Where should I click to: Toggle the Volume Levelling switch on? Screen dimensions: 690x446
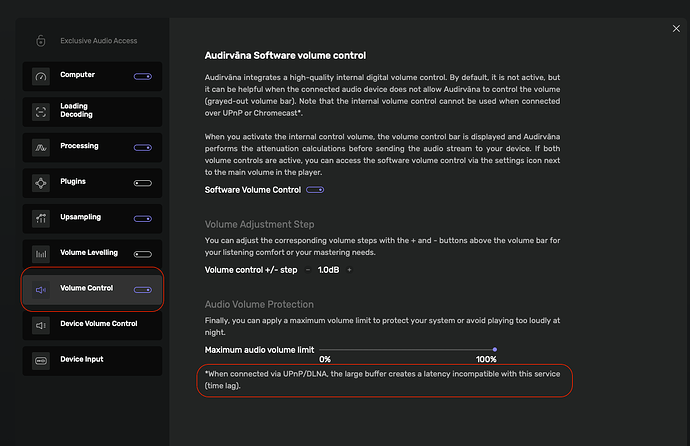(x=142, y=254)
